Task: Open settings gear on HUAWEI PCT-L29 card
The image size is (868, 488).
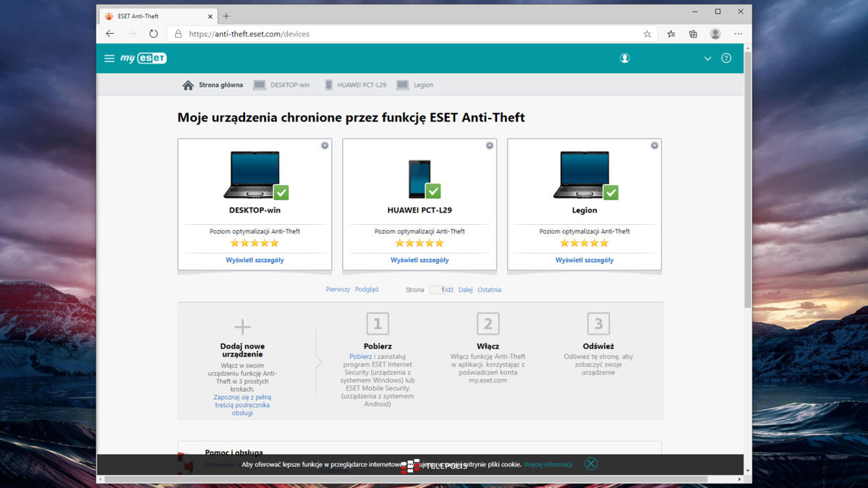Action: 490,146
